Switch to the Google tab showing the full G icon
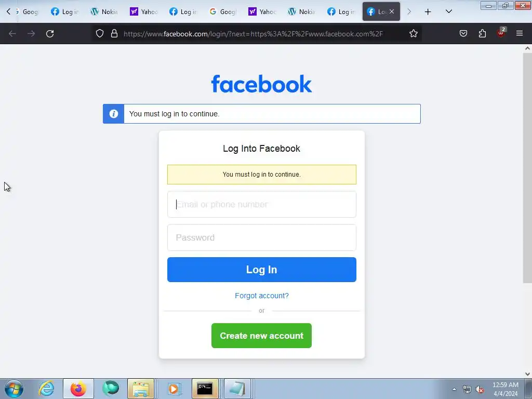This screenshot has width=532, height=399. pyautogui.click(x=222, y=12)
